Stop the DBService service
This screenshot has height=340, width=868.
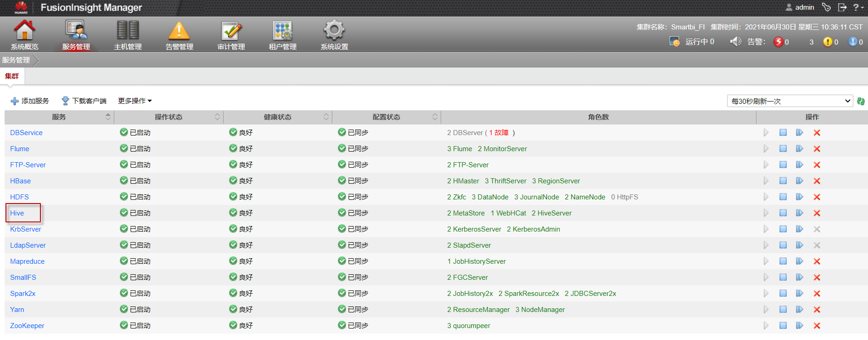783,133
